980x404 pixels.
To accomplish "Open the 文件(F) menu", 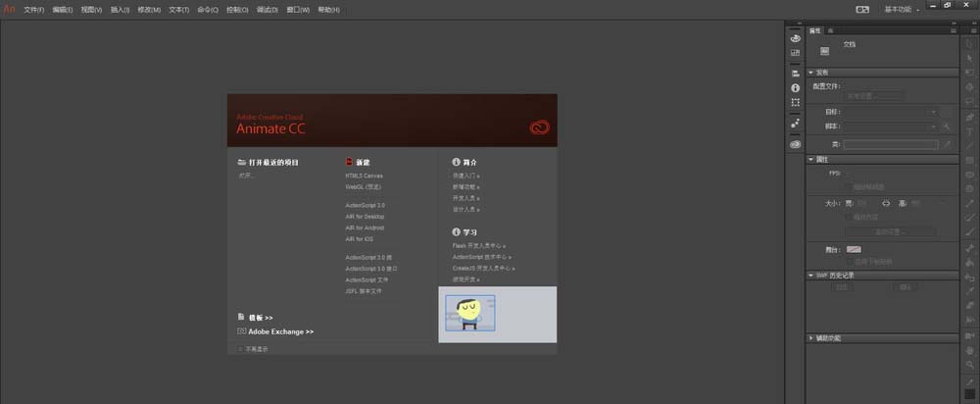I will point(33,10).
